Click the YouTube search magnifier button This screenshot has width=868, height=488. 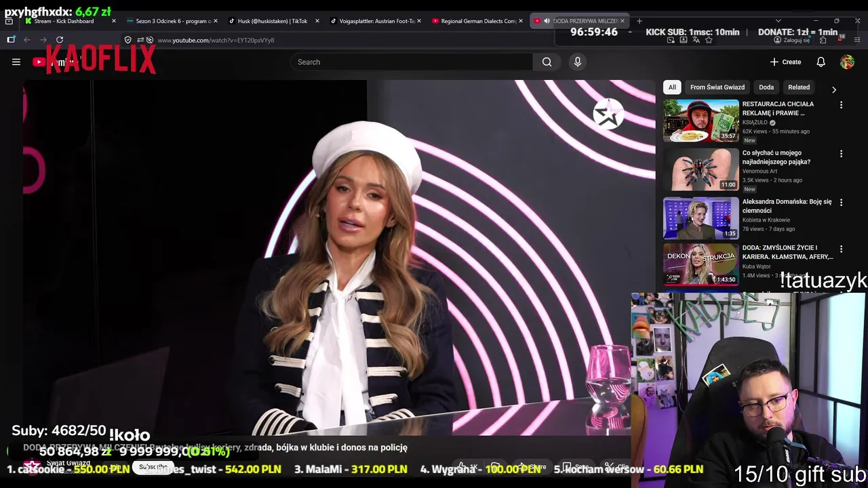click(547, 62)
